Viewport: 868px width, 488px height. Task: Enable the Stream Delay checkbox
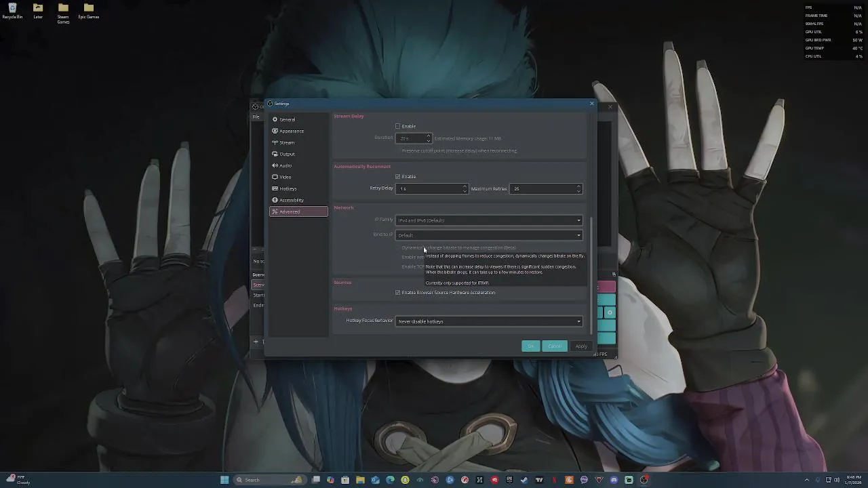click(x=398, y=126)
